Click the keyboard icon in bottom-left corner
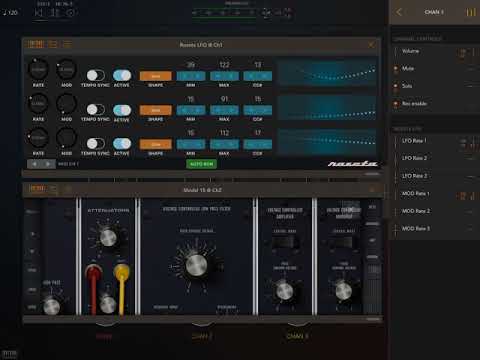This screenshot has height=360, width=480. (9, 354)
